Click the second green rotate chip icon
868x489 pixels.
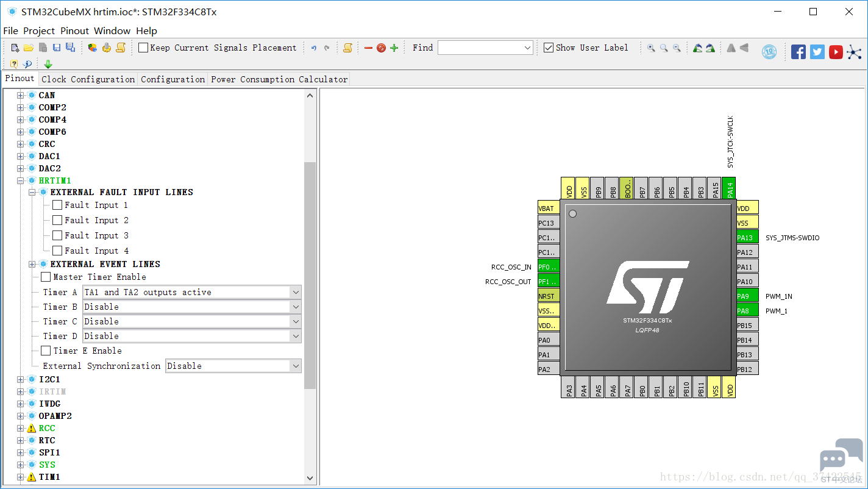(711, 48)
